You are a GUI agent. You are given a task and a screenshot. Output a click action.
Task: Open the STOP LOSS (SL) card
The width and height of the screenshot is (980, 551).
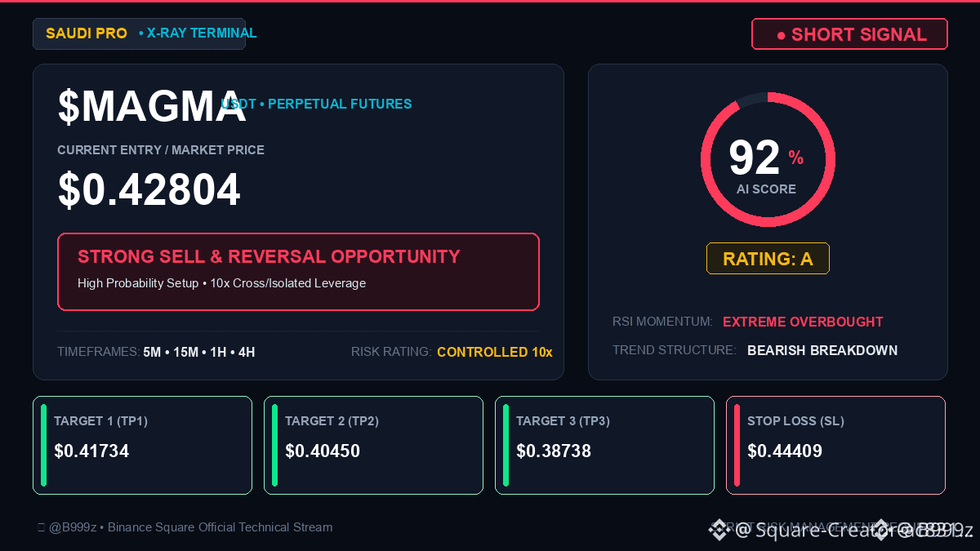click(x=835, y=445)
